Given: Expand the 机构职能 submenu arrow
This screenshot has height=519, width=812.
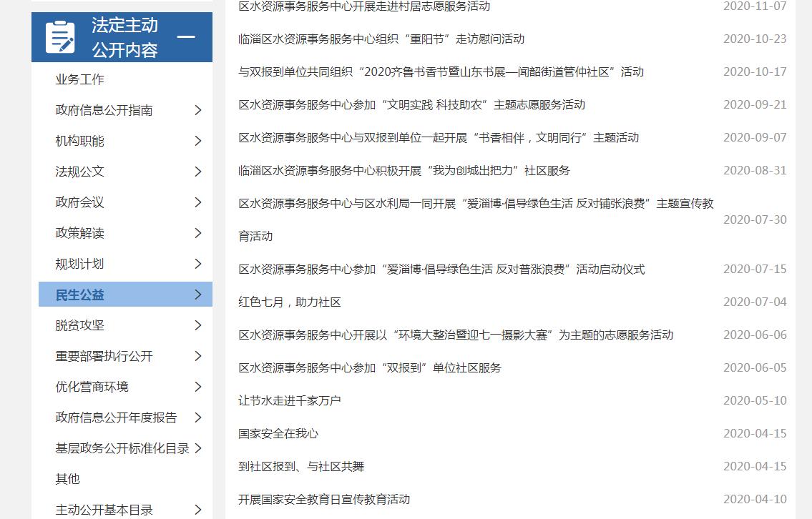Looking at the screenshot, I should point(198,141).
